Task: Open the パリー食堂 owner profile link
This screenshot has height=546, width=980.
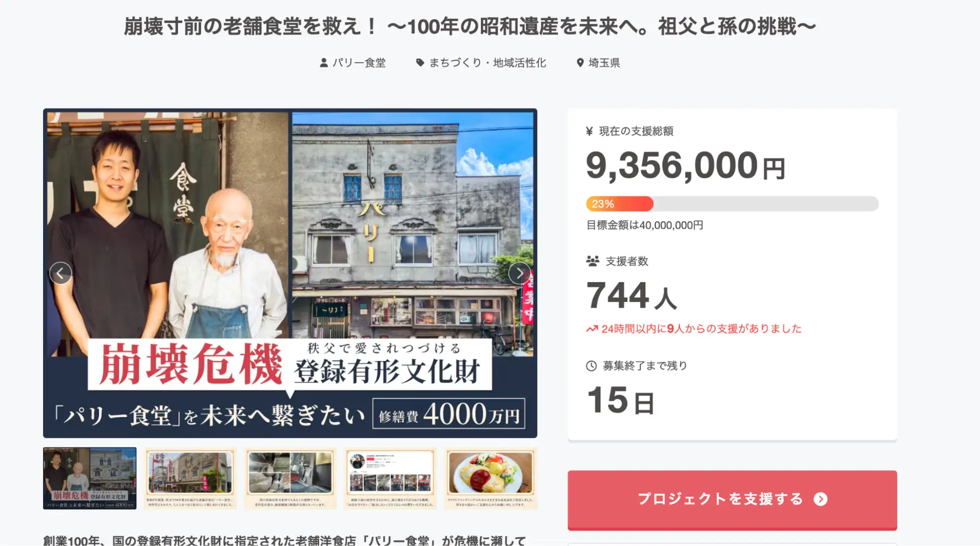Action: [x=359, y=63]
